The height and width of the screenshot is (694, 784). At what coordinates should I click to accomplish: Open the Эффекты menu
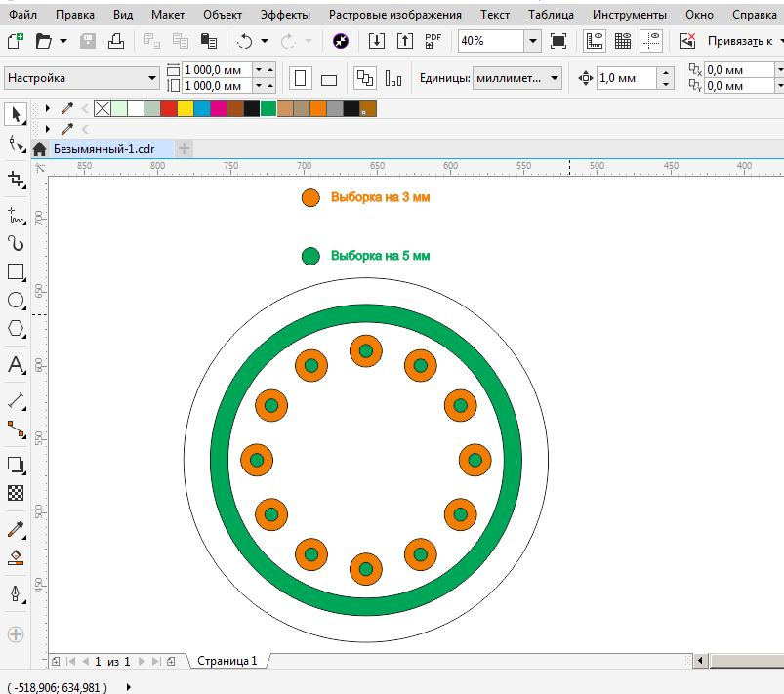[285, 15]
